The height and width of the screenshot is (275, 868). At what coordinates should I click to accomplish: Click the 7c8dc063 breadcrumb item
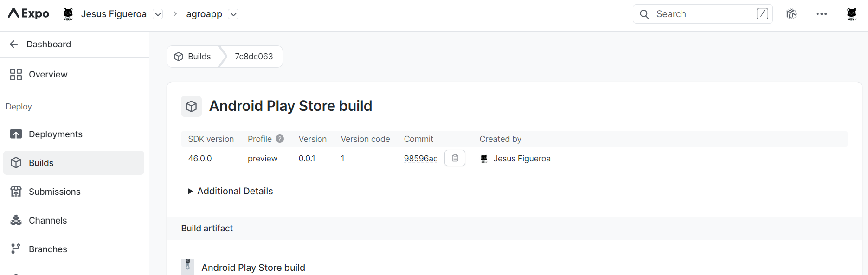[x=254, y=57]
